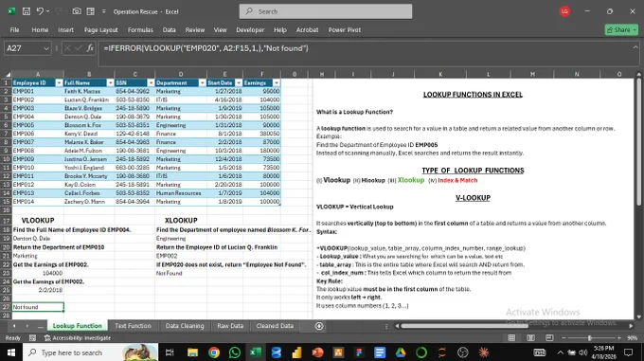Click the Undo arrow icon
Screen dimensions: 644x361
tap(40, 11)
